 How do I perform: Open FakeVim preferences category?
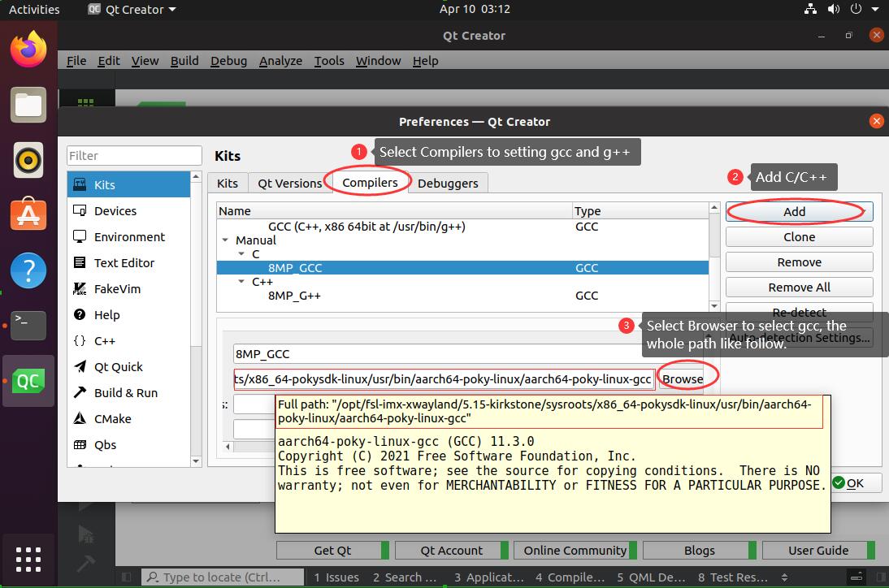128,289
